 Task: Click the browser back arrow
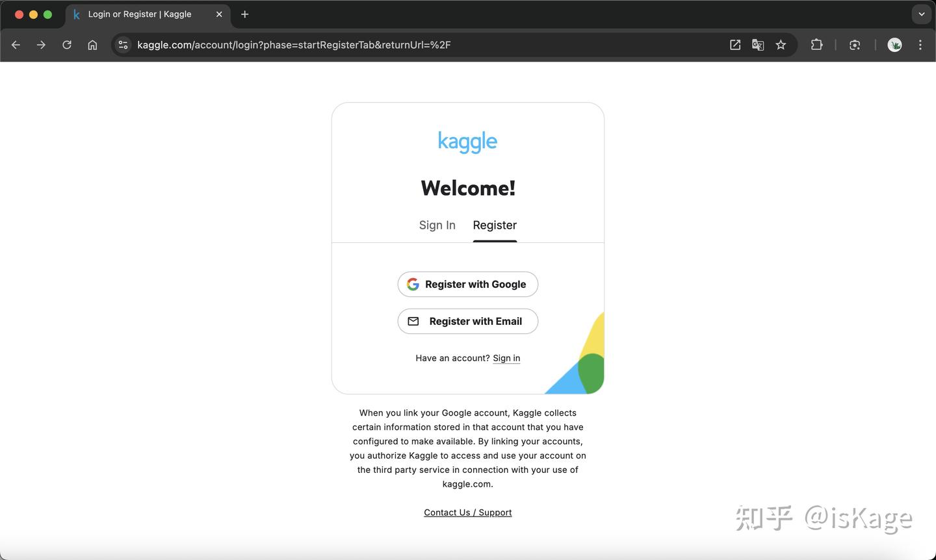click(16, 45)
